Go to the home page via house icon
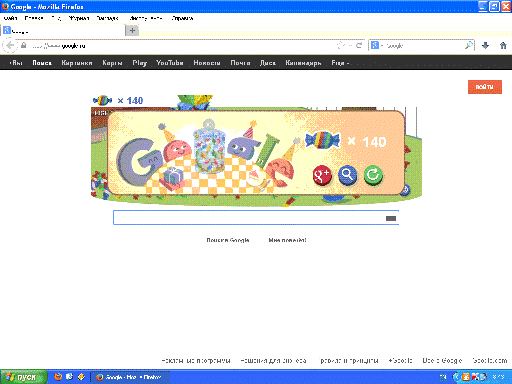Screen dimensions: 512x384 tap(503, 46)
